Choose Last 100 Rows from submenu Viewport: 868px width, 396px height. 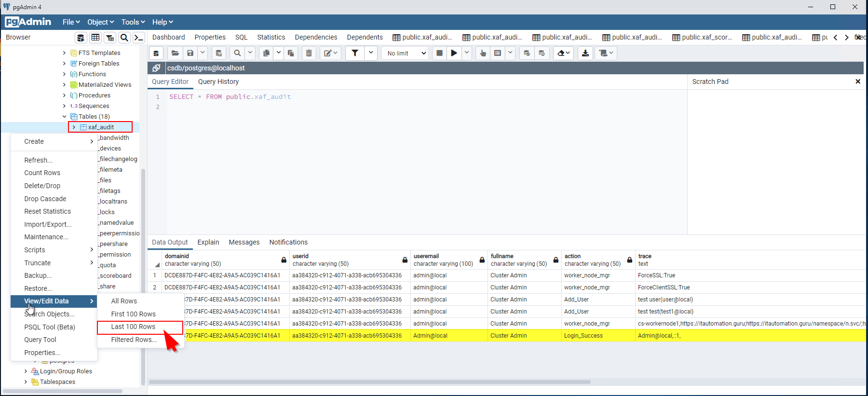[x=140, y=327]
